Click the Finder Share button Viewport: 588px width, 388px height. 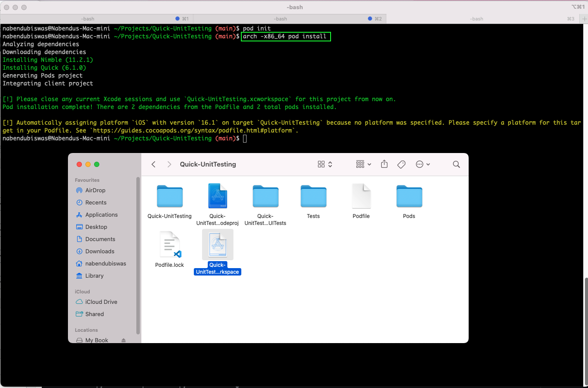(x=384, y=164)
